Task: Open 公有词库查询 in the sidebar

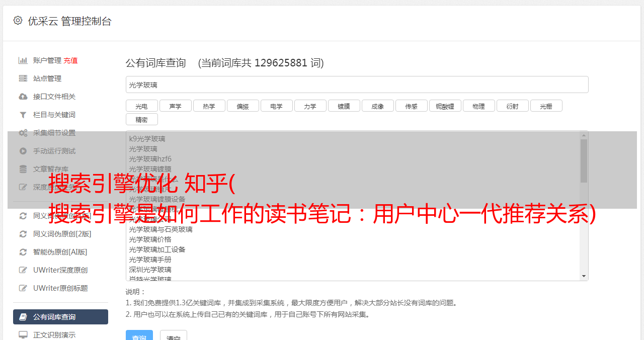Action: [x=60, y=317]
